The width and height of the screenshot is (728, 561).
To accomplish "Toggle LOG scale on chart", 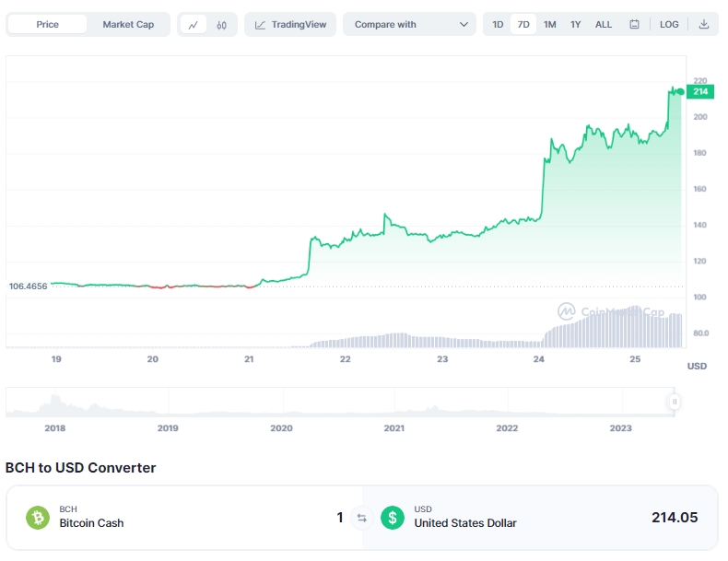I will (x=669, y=25).
